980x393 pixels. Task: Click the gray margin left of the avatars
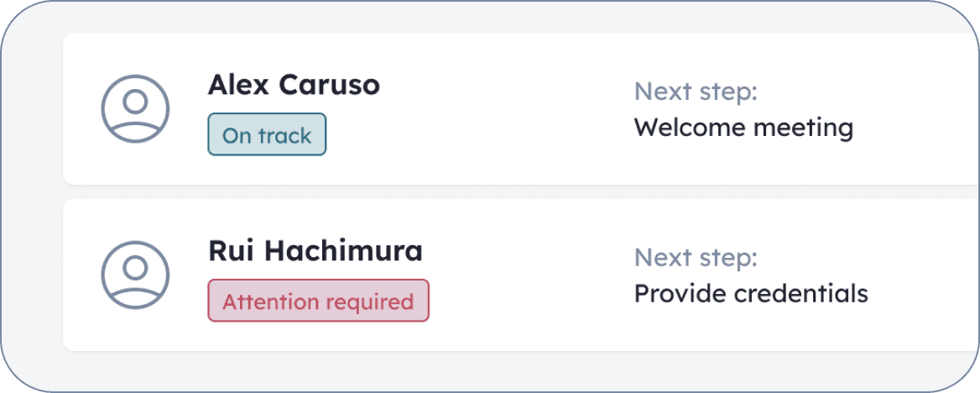32,193
